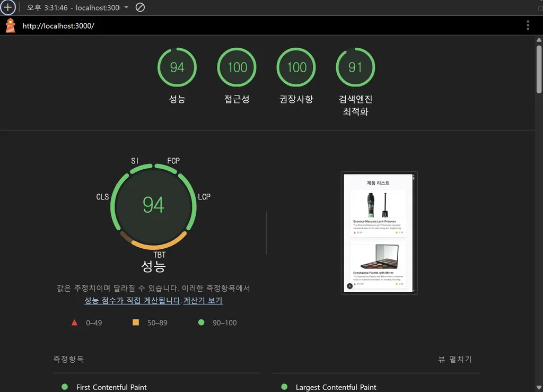The height and width of the screenshot is (392, 543).
Task: Click the product list page screenshot thumbnail
Action: tap(379, 233)
